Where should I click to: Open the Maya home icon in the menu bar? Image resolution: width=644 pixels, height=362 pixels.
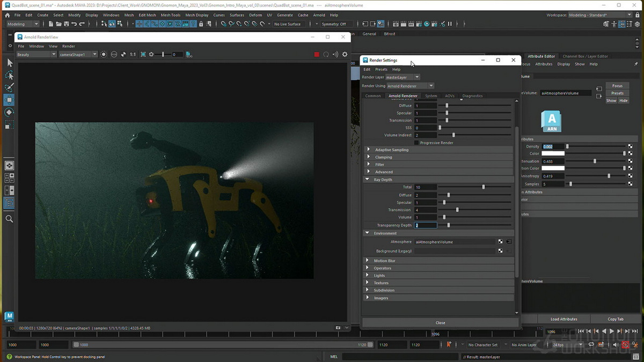tap(8, 15)
